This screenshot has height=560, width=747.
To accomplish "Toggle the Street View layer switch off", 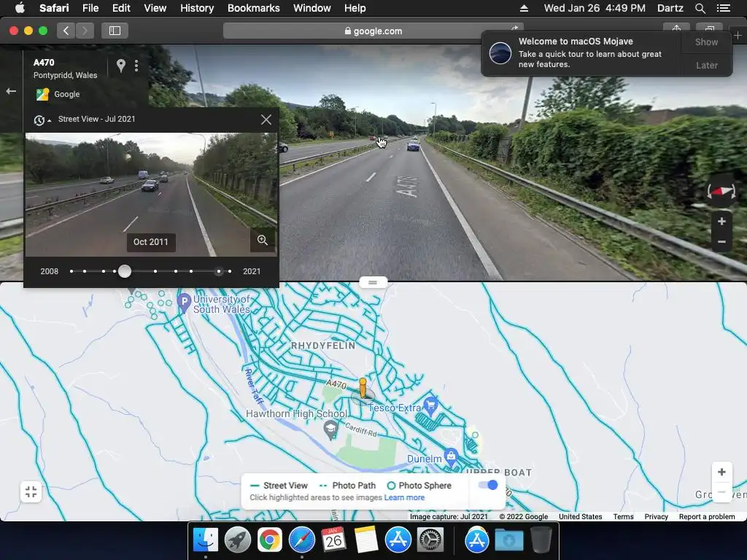I will pos(488,485).
